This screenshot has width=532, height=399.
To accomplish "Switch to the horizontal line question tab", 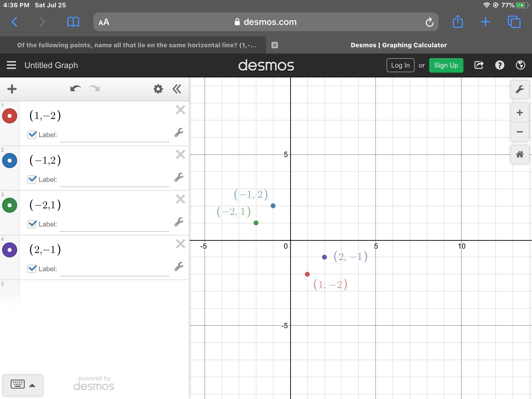I will coord(137,45).
